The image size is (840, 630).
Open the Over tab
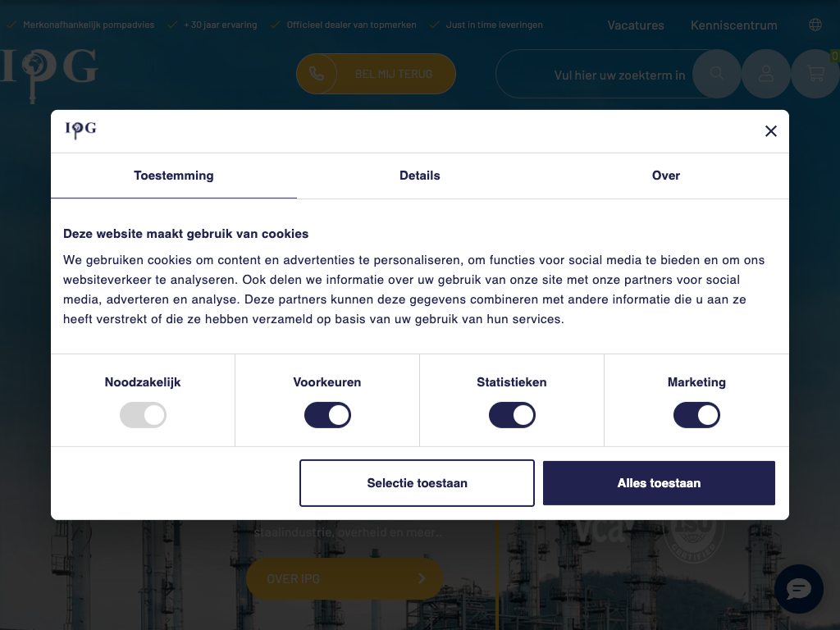coord(665,176)
